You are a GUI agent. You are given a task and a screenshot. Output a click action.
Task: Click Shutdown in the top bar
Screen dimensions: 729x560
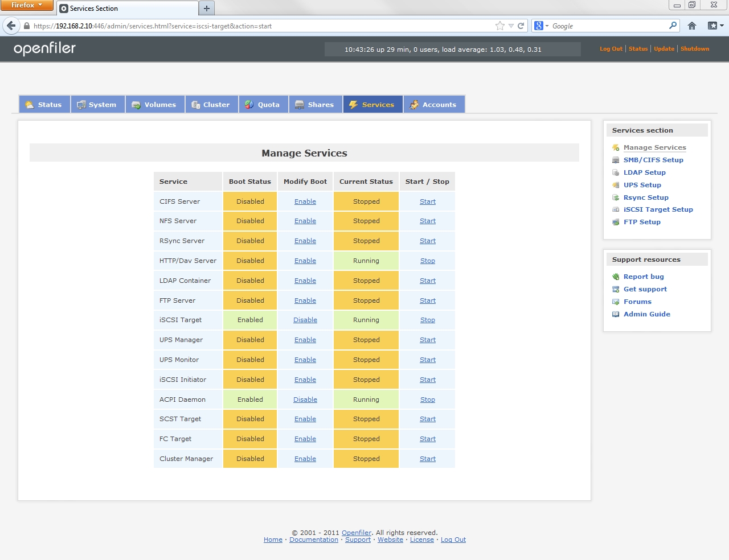click(x=694, y=49)
